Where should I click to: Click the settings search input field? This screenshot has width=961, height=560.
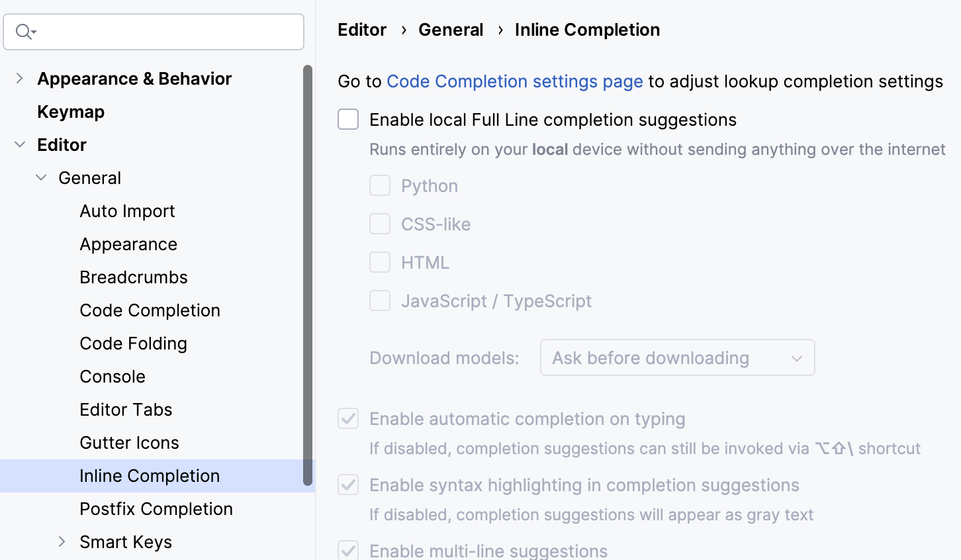coord(165,32)
